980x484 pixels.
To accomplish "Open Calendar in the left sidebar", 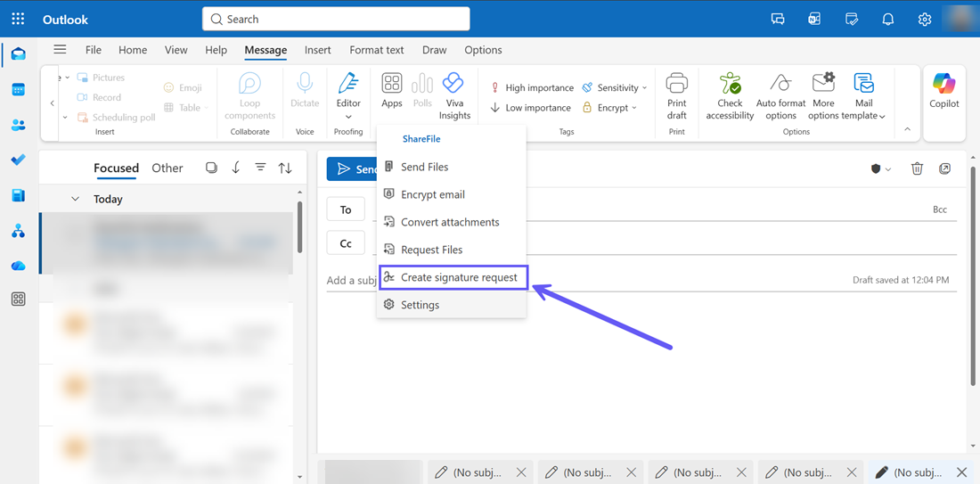I will tap(18, 89).
